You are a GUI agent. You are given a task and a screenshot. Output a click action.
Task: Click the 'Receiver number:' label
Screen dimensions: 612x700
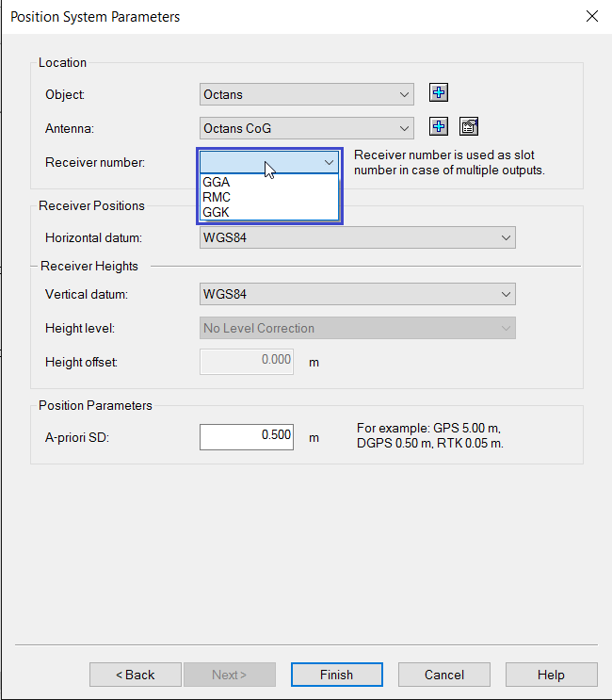point(95,162)
